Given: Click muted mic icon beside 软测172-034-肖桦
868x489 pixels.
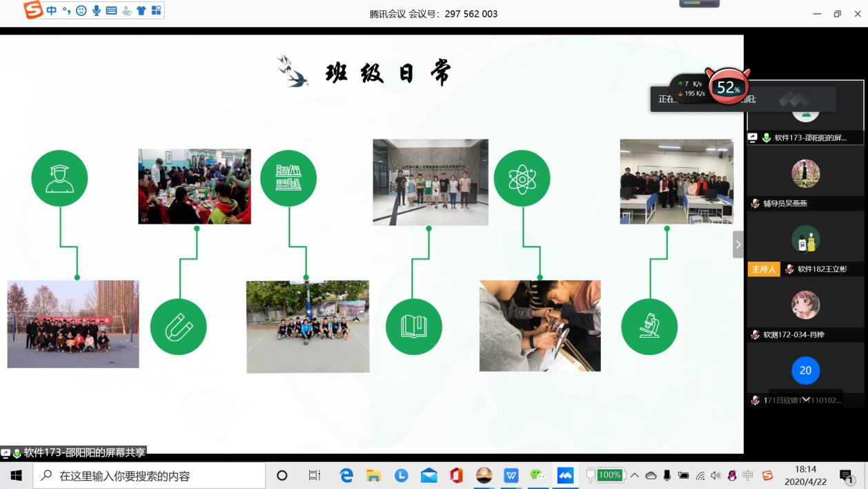Looking at the screenshot, I should pos(756,335).
